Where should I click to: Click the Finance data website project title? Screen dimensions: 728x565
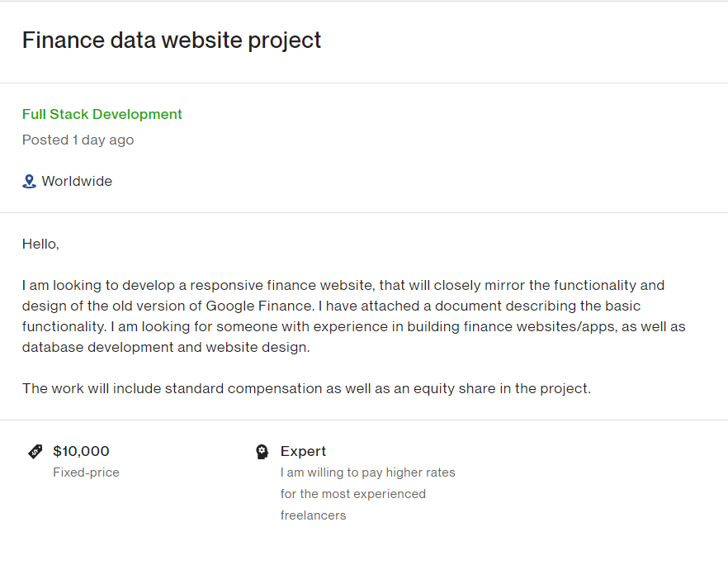pos(172,40)
